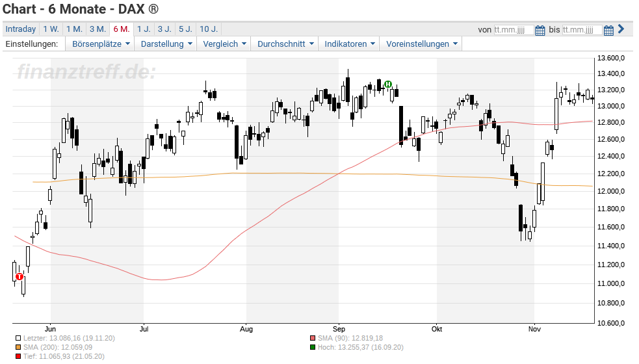Click the red Tief legend swatch
639x364 pixels.
(x=18, y=357)
